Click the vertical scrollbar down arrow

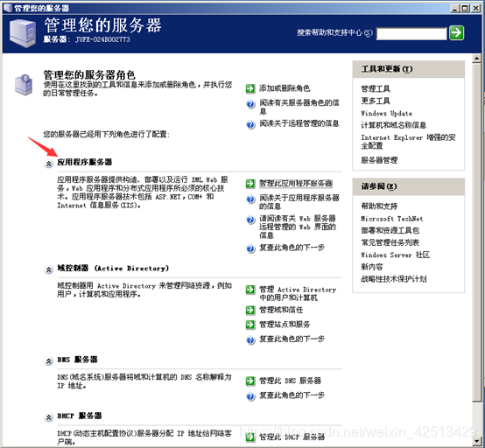pyautogui.click(x=476, y=441)
